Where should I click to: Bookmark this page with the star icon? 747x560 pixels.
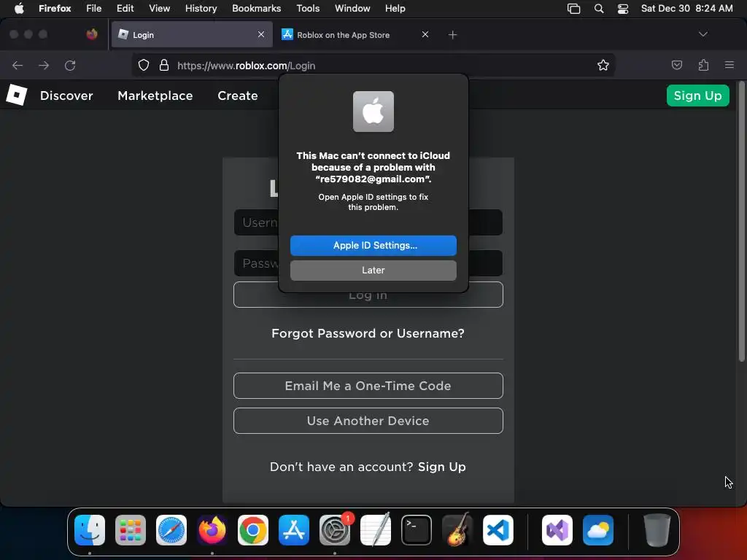[603, 65]
